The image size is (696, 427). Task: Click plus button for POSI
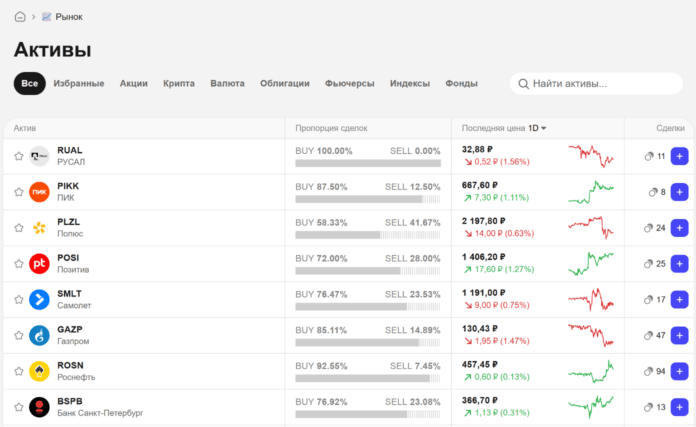point(679,264)
